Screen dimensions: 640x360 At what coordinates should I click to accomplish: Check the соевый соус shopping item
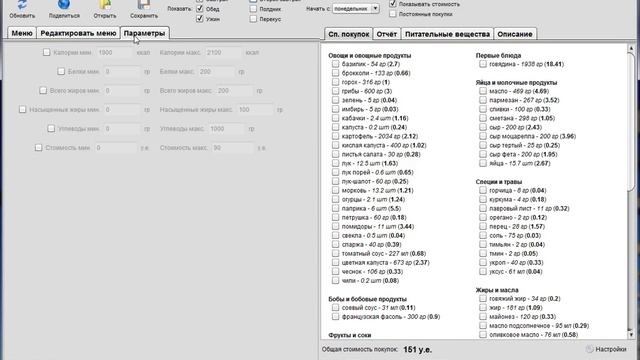[336, 308]
